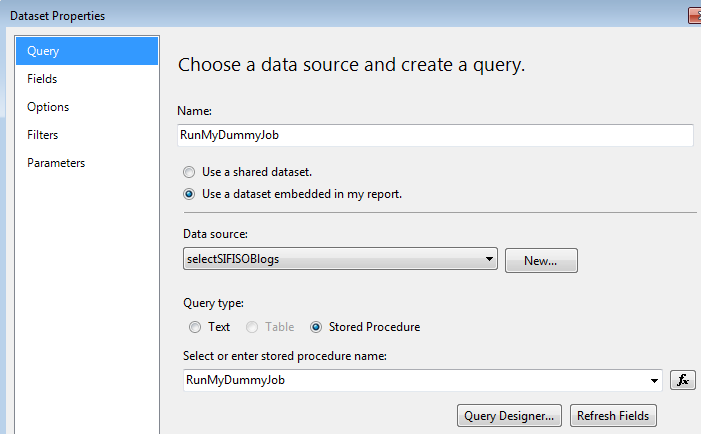701x434 pixels.
Task: Select the Stored Procedure query type
Action: point(316,327)
